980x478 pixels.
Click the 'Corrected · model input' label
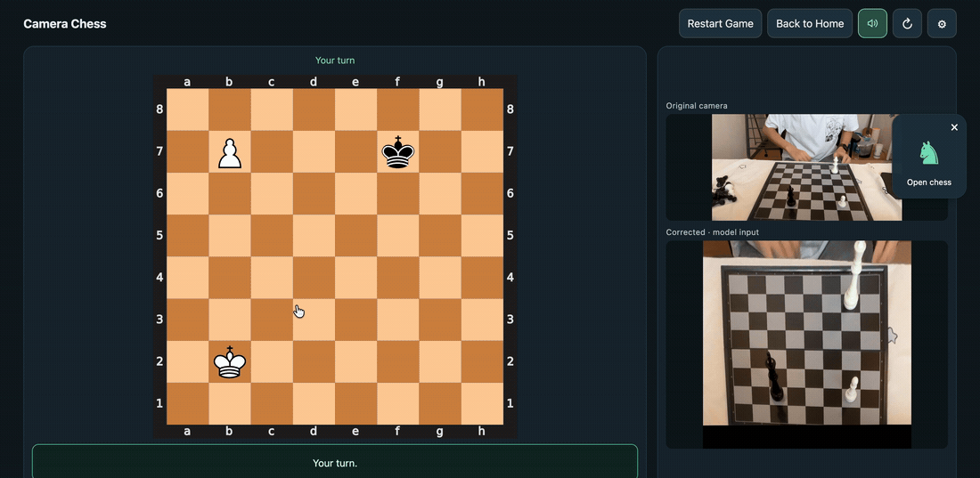[713, 231]
